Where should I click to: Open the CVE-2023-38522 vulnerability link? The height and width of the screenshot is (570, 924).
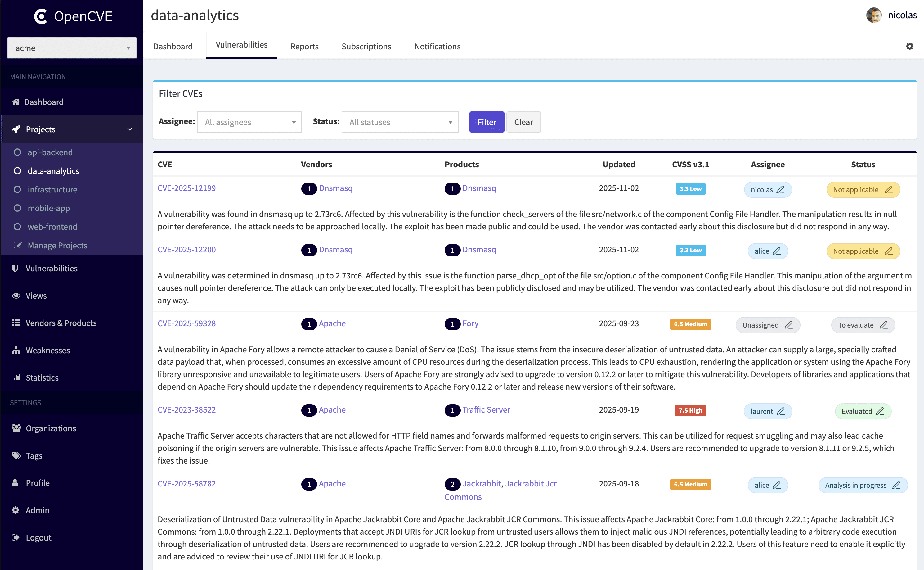(186, 410)
